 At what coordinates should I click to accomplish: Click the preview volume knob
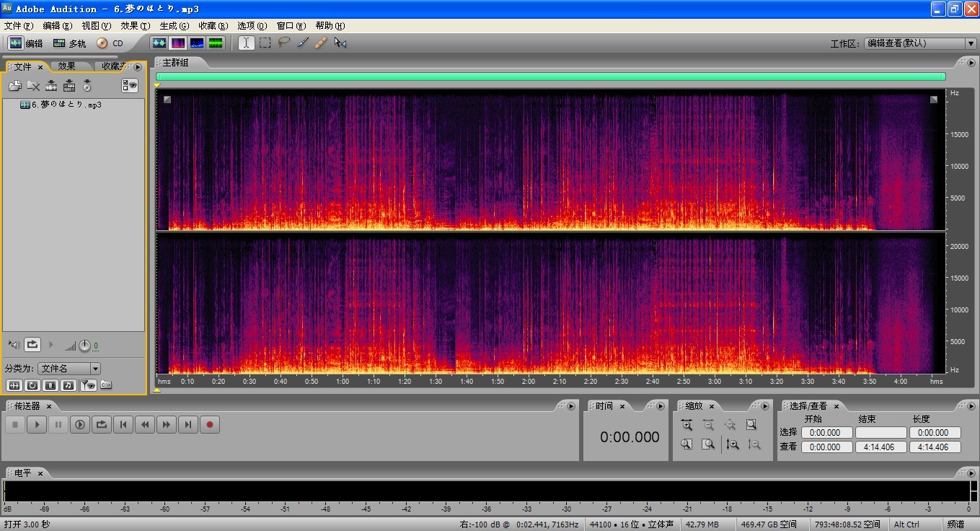point(84,346)
